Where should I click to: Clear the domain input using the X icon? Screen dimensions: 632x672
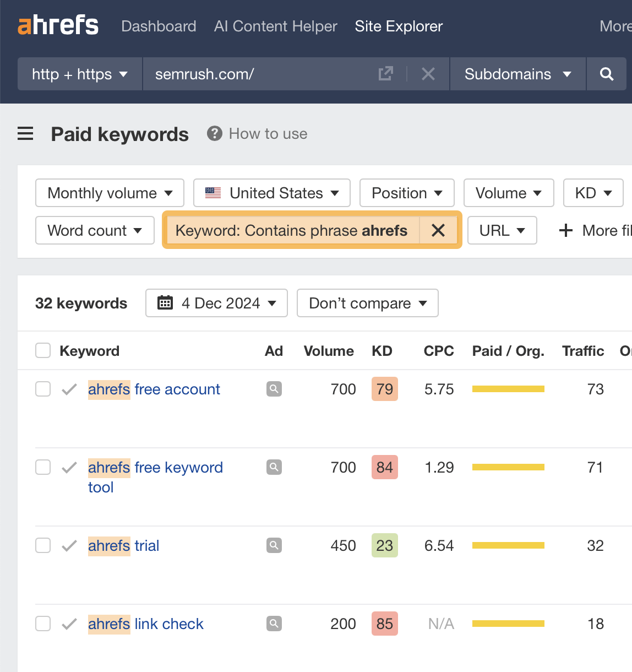pos(428,73)
